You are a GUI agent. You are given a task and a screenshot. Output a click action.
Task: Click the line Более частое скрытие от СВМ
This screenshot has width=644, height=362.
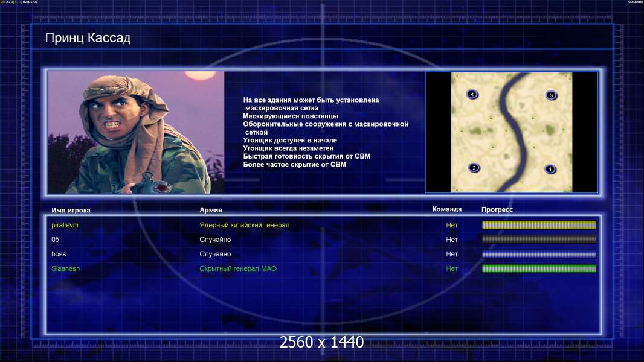(x=294, y=164)
